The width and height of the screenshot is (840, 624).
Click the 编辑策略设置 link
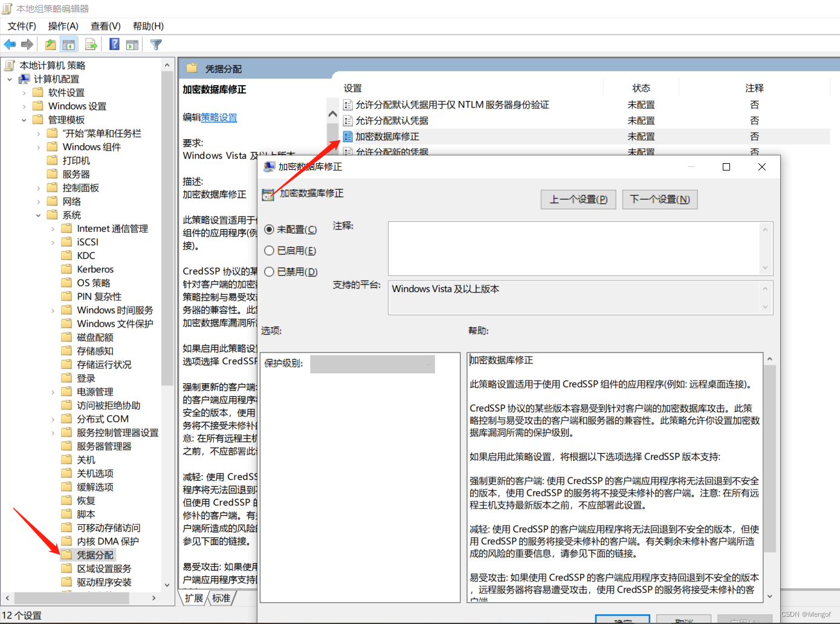tap(218, 117)
